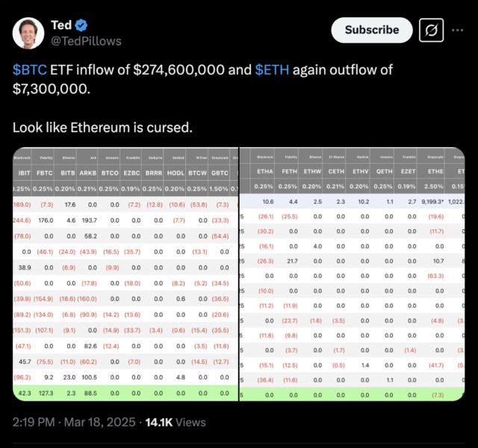The height and width of the screenshot is (448, 478).
Task: Open the Bitcoin ETF flows table image
Action: (x=125, y=274)
